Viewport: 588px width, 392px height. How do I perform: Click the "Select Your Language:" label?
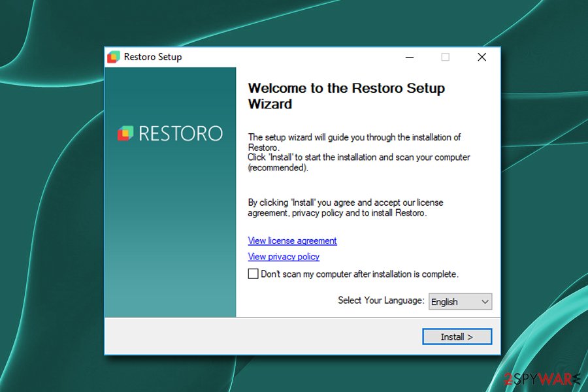[381, 301]
